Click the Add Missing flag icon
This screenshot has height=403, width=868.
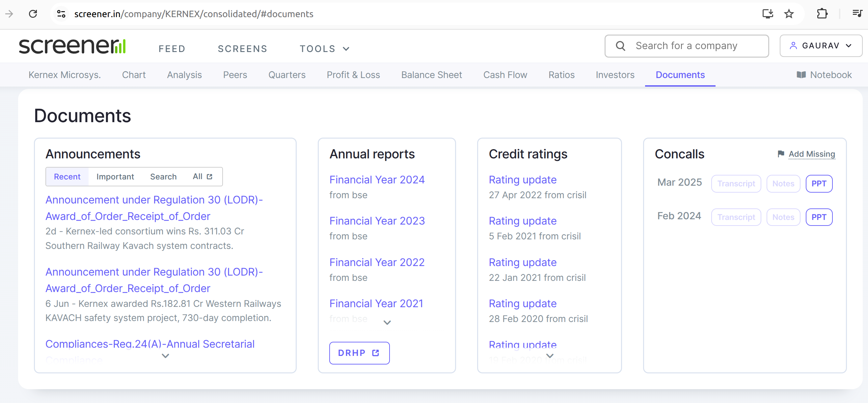[x=781, y=154]
